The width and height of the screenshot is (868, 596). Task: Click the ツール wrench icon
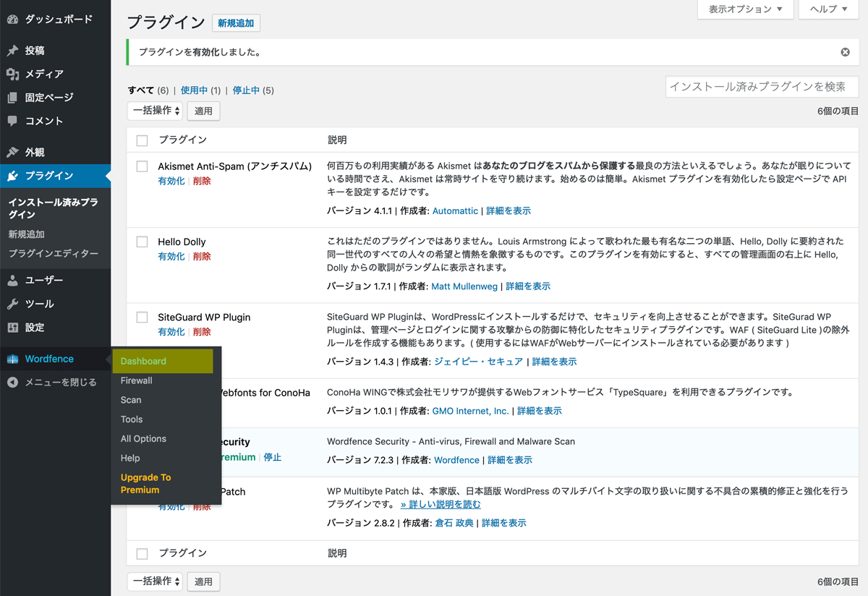(12, 304)
